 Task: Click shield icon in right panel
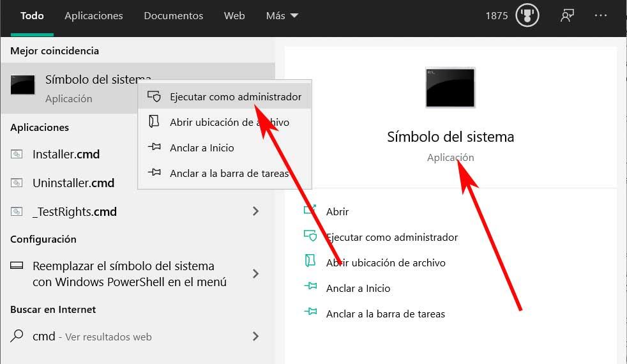pos(310,236)
